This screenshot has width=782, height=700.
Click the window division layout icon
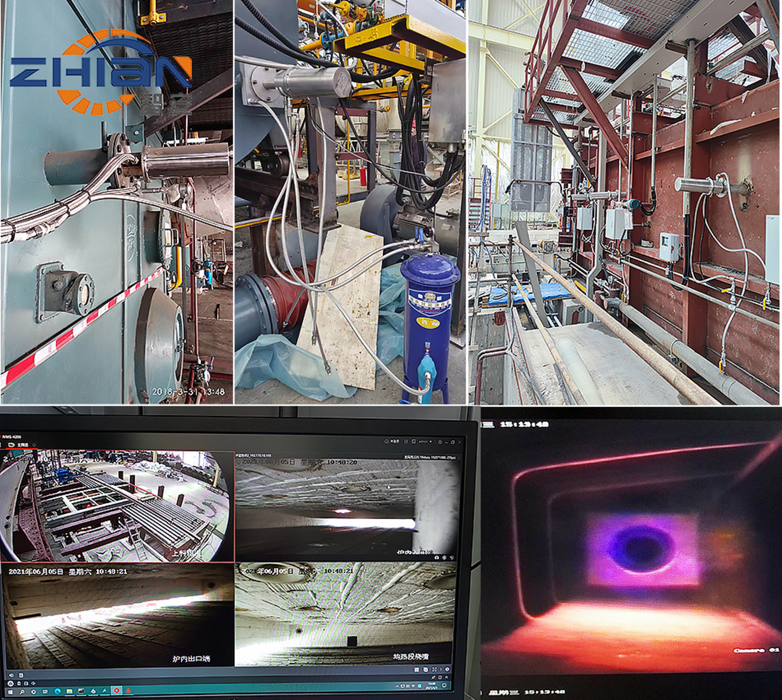(416, 670)
